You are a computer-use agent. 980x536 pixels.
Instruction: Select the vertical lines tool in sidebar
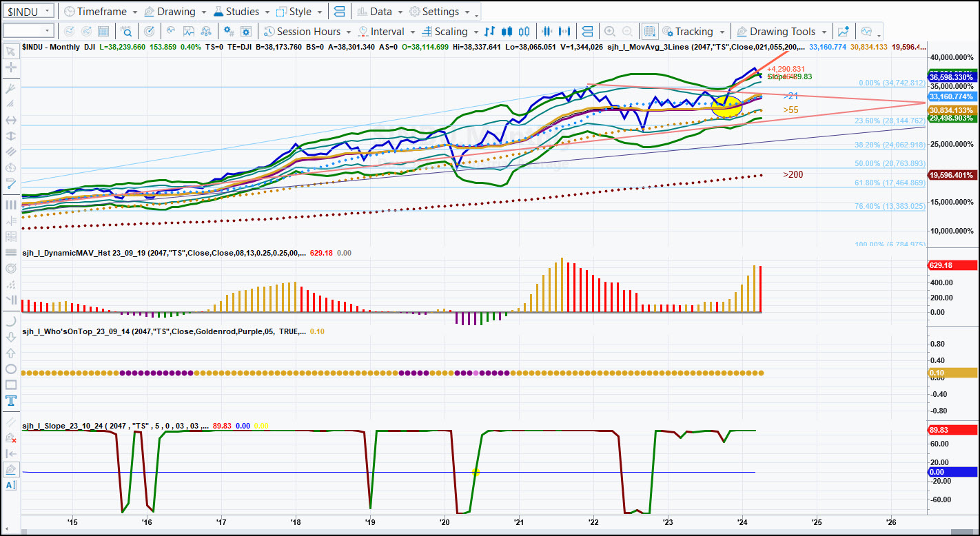point(10,205)
